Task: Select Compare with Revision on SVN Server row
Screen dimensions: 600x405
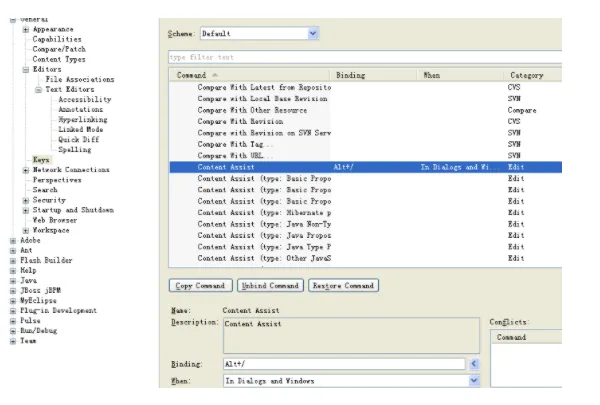Action: (365, 133)
